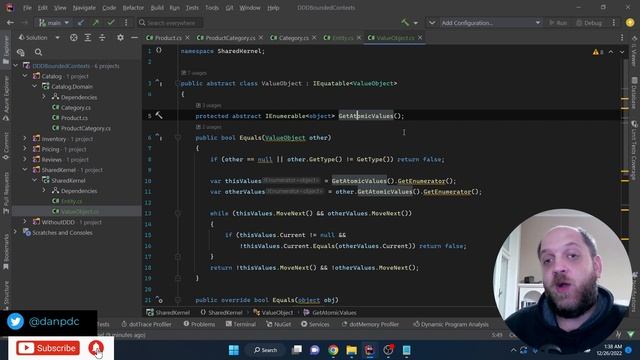
Task: Close the ValueObject.cs tab
Action: pos(420,38)
